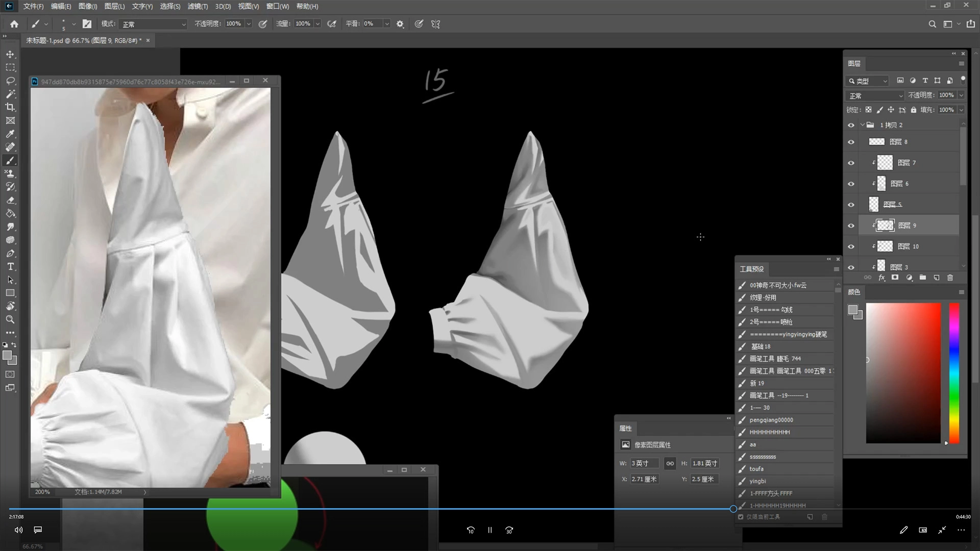Pause the video playback
980x551 pixels.
pos(489,530)
